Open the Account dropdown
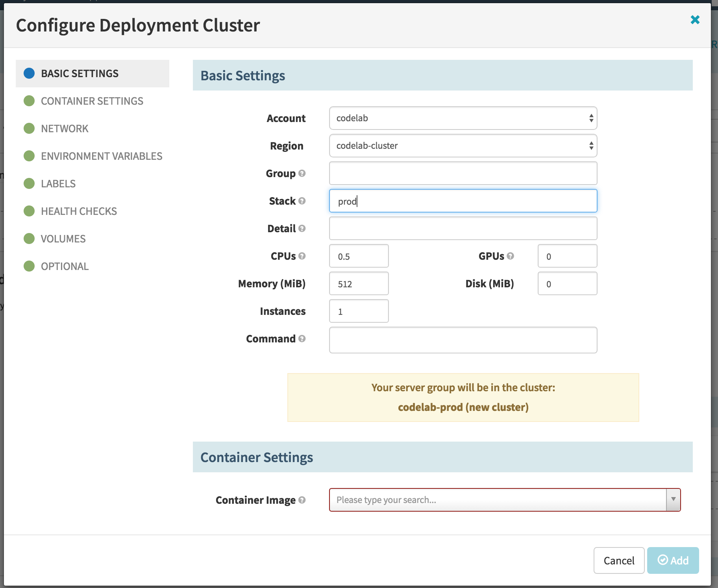The height and width of the screenshot is (588, 718). point(463,118)
